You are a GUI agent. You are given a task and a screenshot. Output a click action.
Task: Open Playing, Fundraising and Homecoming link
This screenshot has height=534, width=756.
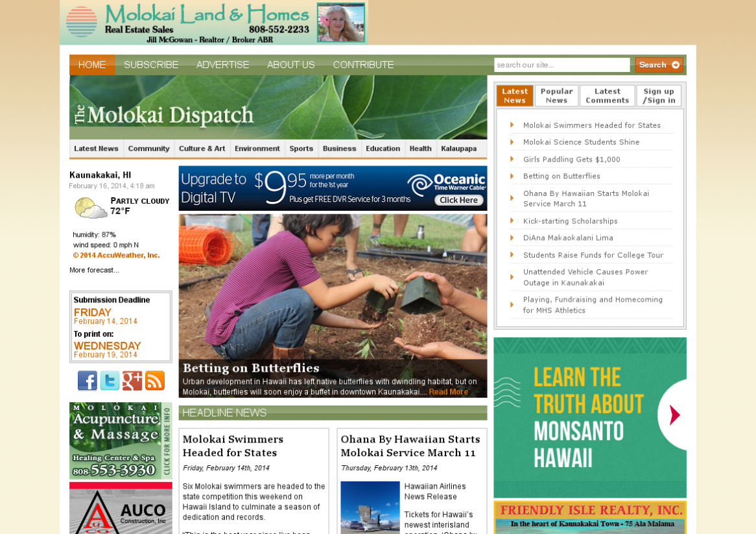pos(593,305)
